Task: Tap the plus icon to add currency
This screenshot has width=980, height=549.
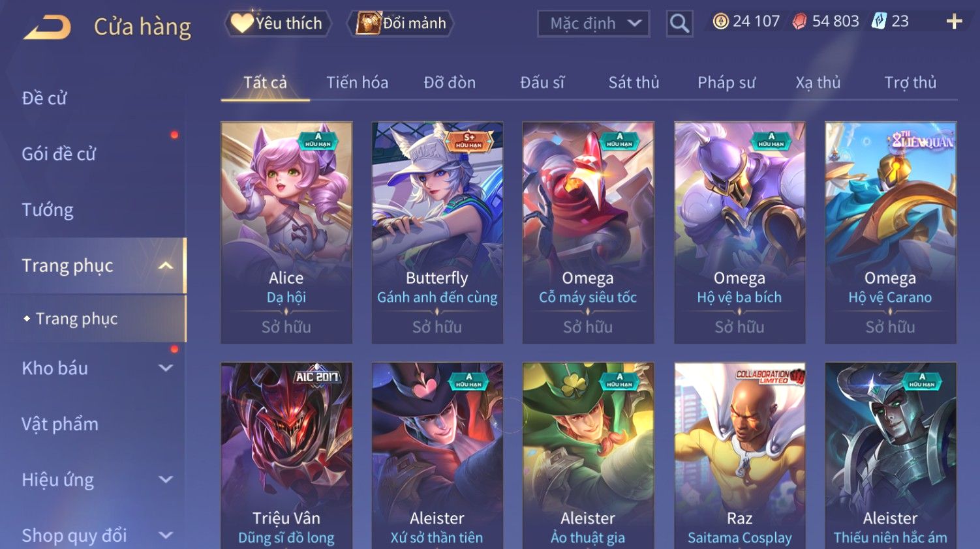Action: tap(954, 22)
